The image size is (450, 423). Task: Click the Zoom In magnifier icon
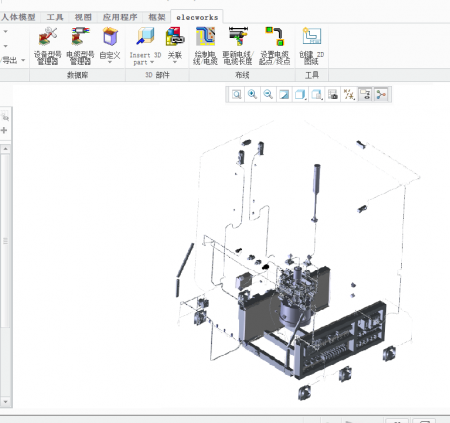pos(252,95)
